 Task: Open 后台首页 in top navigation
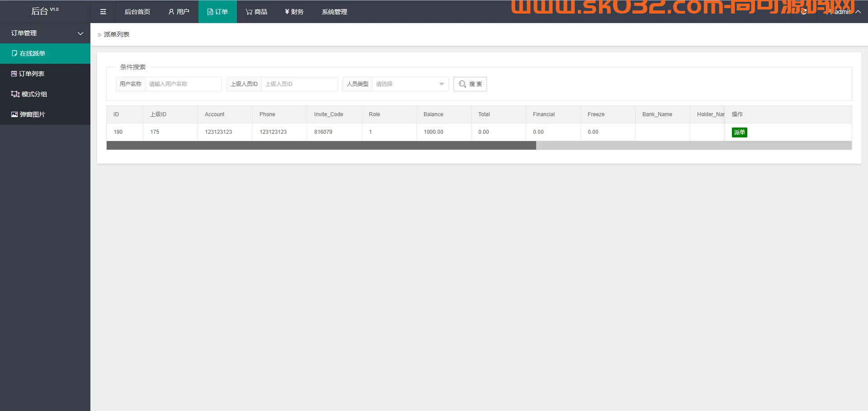coord(137,12)
